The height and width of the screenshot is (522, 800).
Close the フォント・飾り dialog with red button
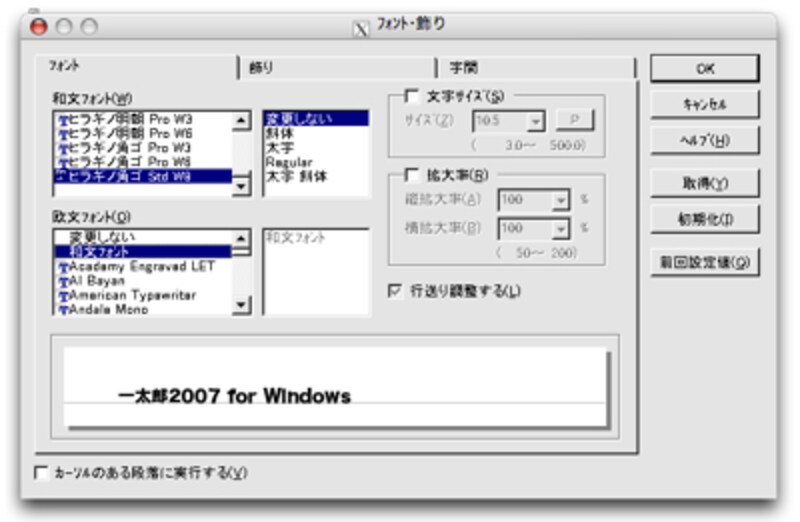pos(39,26)
